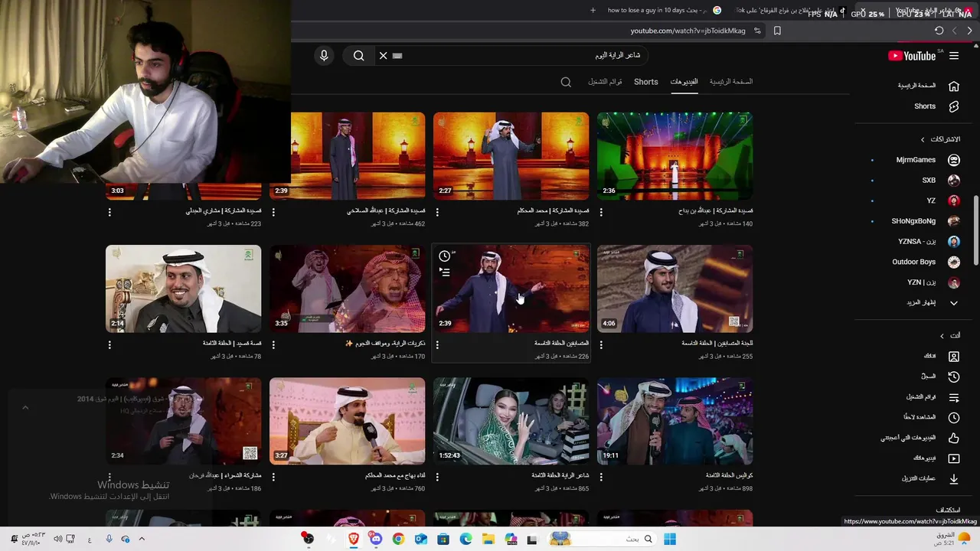The height and width of the screenshot is (551, 980).
Task: Open site settings icon in address bar
Action: (757, 31)
